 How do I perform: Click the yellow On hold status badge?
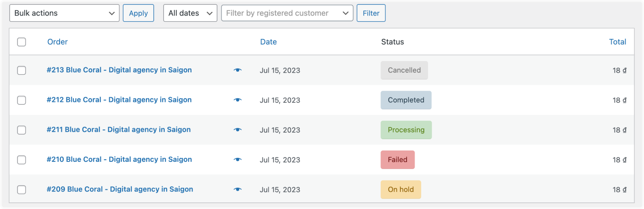(x=401, y=189)
